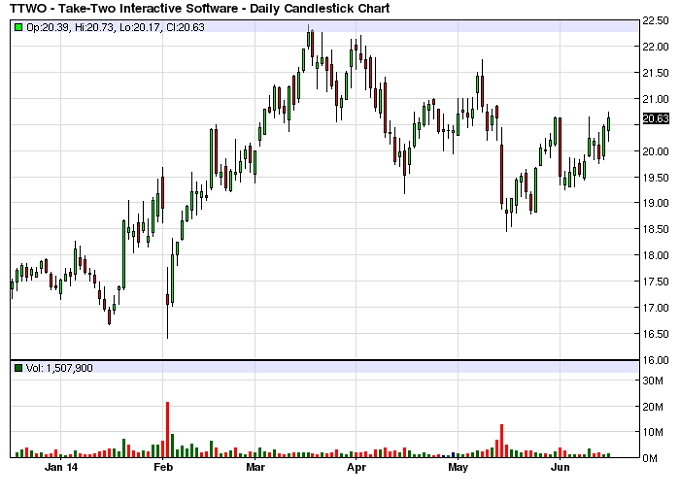Click the 20.00 price axis label

click(655, 151)
